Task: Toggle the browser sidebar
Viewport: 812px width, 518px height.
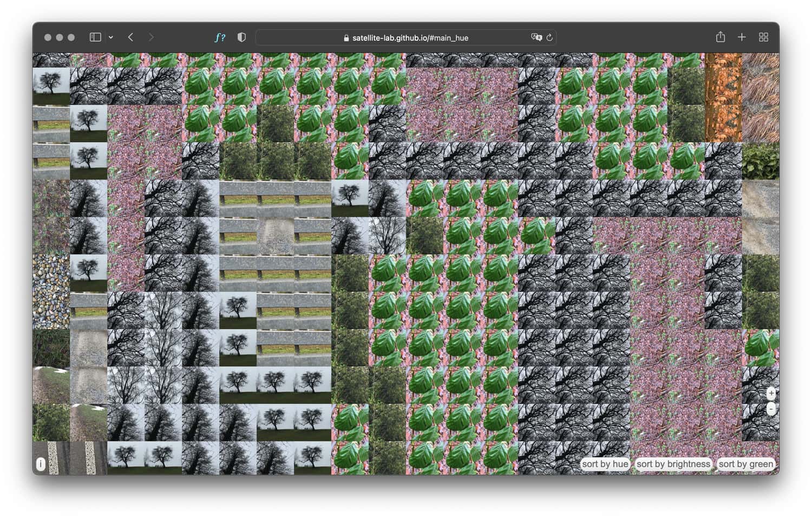Action: (x=95, y=37)
